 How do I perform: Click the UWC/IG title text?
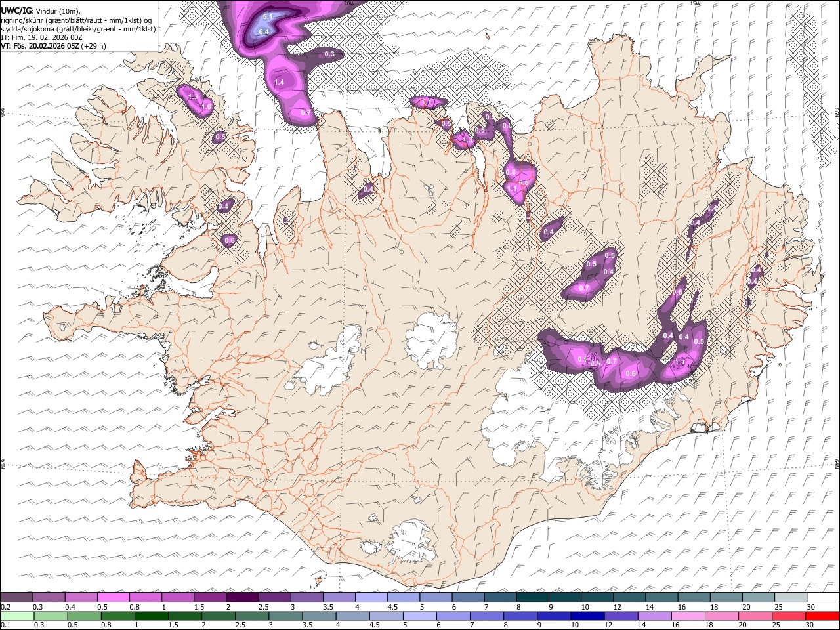pyautogui.click(x=15, y=11)
